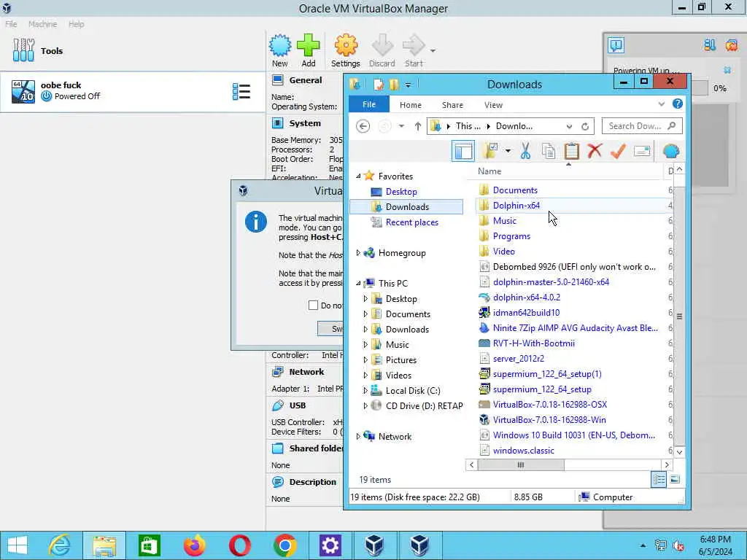Select VirtualBox-7.0.18-162988-Win installer file

[549, 419]
